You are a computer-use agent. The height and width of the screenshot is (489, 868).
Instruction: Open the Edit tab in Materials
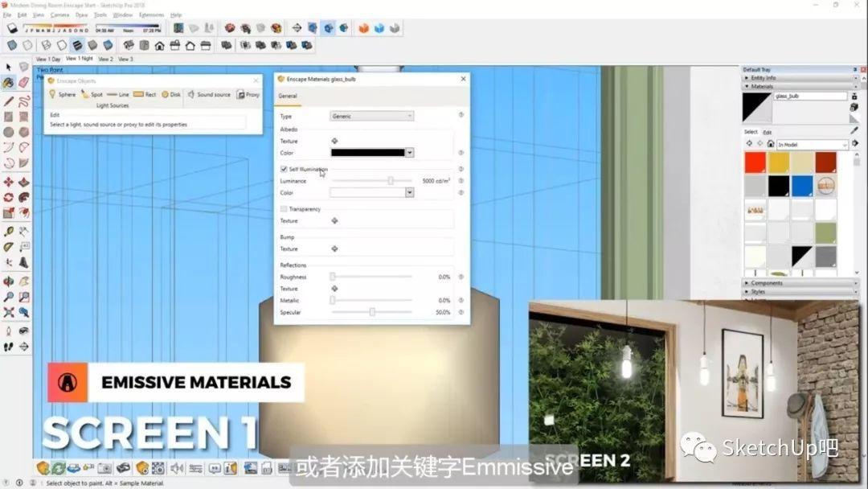(x=768, y=133)
